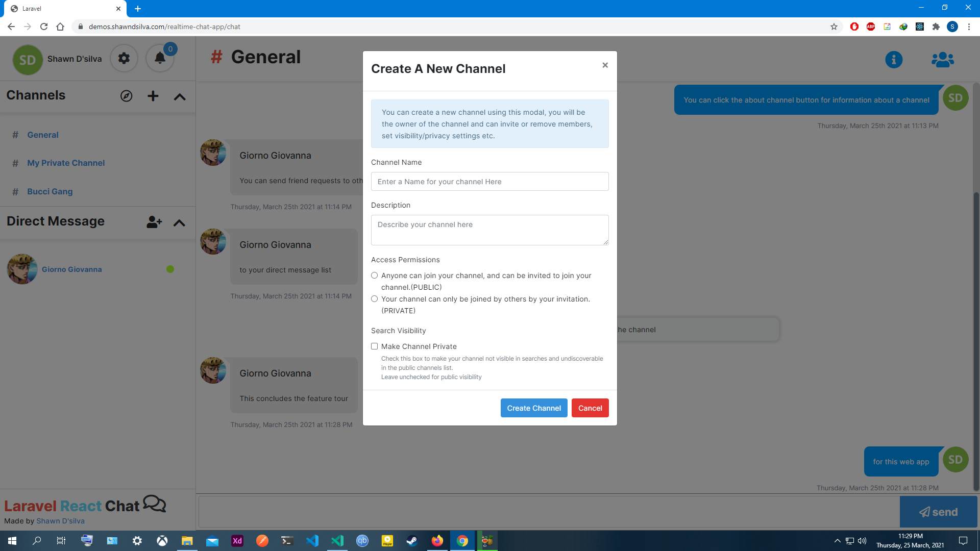Click the add friend icon in Direct Message

pyautogui.click(x=154, y=222)
